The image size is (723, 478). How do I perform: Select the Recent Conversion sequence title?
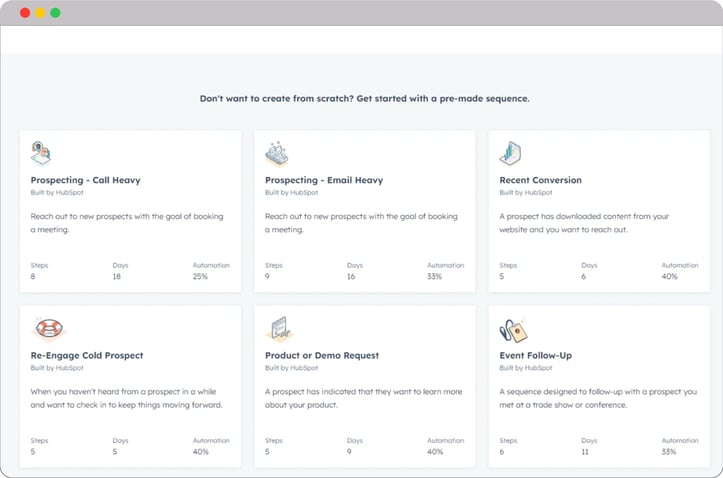click(540, 180)
